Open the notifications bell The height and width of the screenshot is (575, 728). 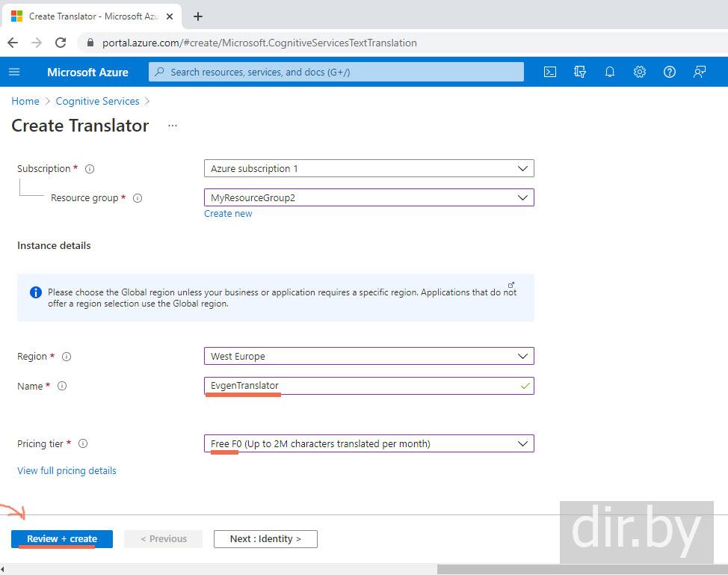click(610, 72)
